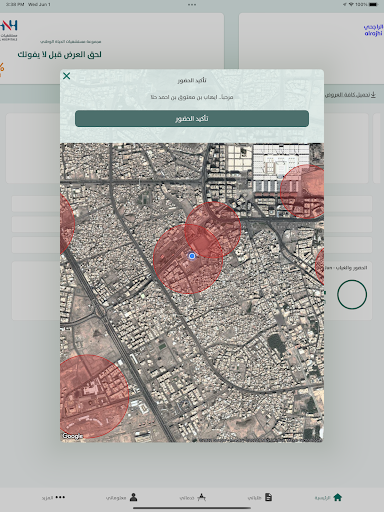Tap the upper overlapping red circle at map center
This screenshot has width=384, height=512.
[213, 230]
